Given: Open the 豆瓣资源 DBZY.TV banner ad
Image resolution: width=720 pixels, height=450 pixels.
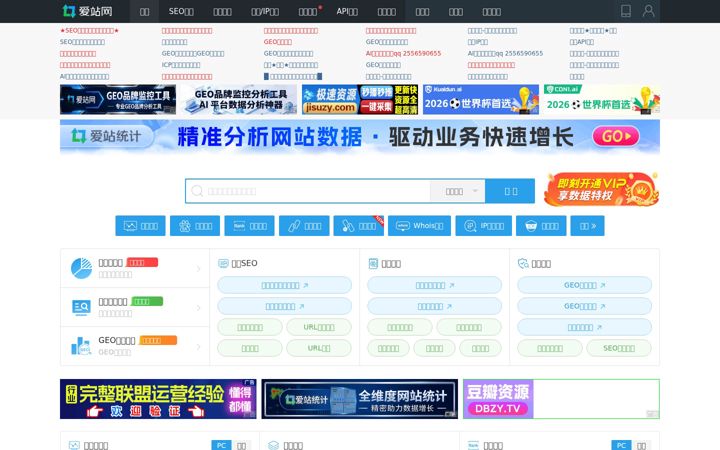Looking at the screenshot, I should [561, 399].
